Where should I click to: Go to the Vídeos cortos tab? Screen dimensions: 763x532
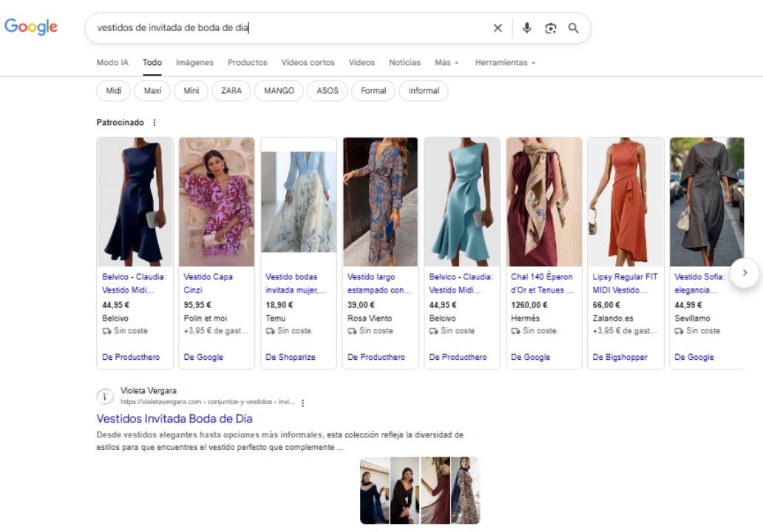click(x=308, y=63)
